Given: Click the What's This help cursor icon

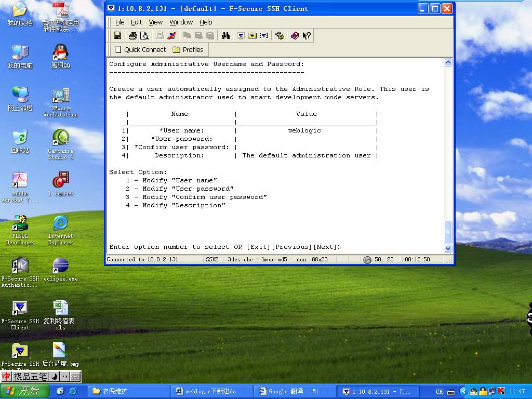Looking at the screenshot, I should coord(307,36).
